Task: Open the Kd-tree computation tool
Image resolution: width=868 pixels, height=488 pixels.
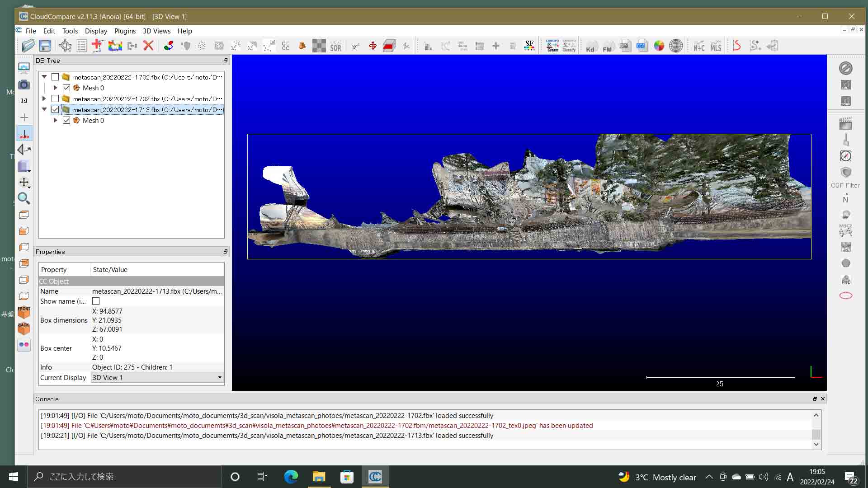Action: 591,46
